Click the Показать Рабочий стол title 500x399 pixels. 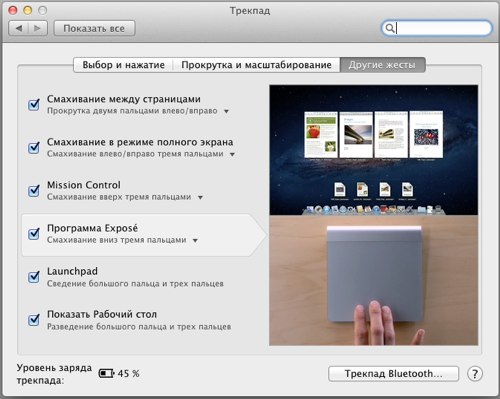(x=102, y=314)
